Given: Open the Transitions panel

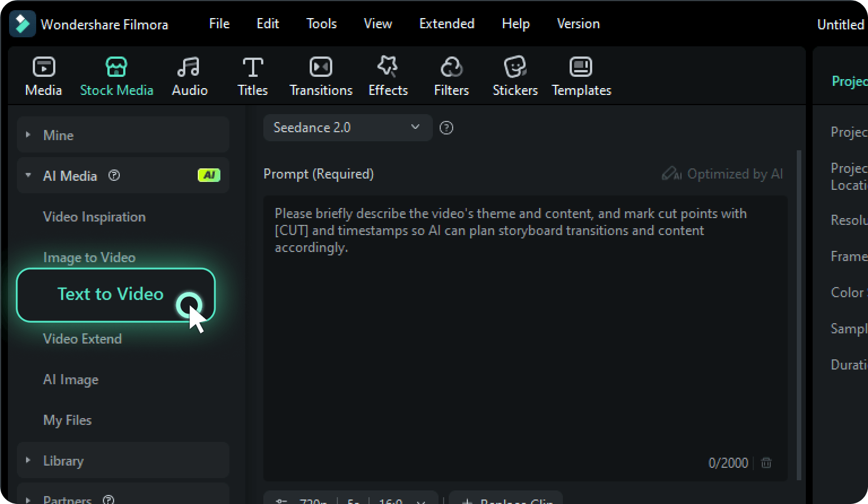Looking at the screenshot, I should tap(320, 75).
